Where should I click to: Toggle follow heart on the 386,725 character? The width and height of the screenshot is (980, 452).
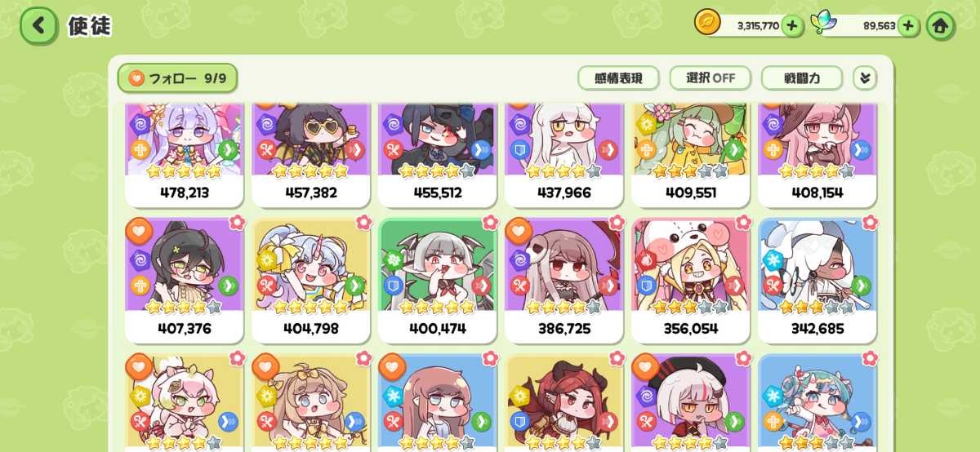519,232
